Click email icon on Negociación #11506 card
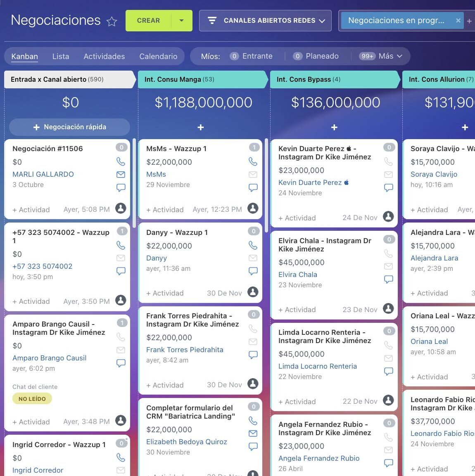This screenshot has height=476, width=475. pyautogui.click(x=121, y=175)
